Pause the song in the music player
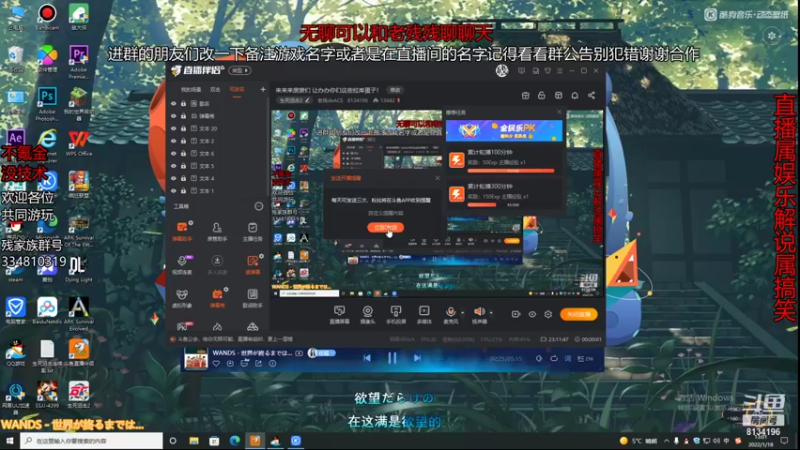This screenshot has width=800, height=450. pos(392,358)
